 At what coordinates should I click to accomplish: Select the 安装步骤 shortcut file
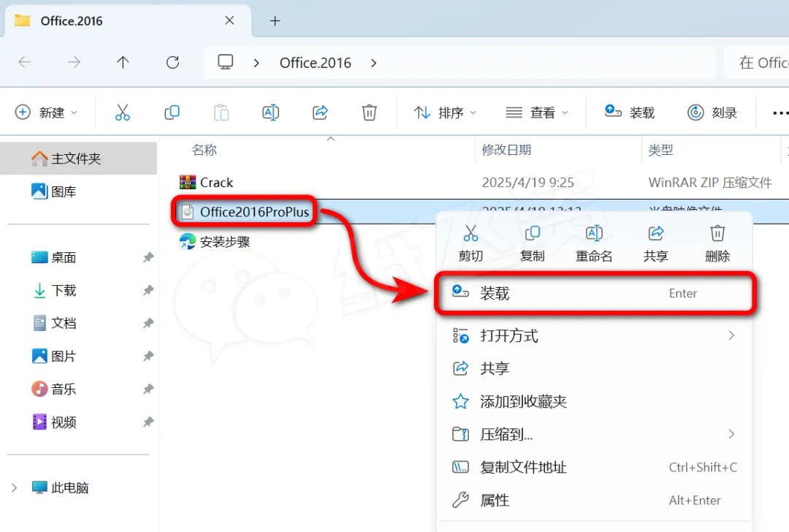[x=215, y=242]
